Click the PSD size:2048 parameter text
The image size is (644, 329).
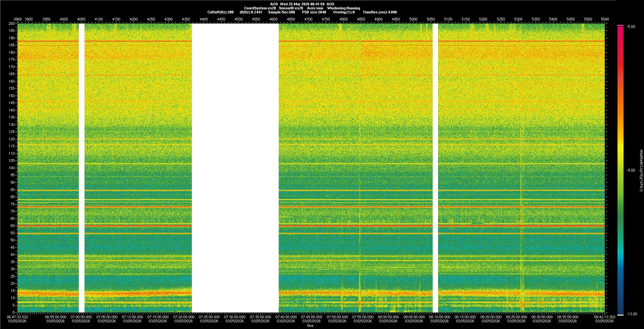coord(314,12)
